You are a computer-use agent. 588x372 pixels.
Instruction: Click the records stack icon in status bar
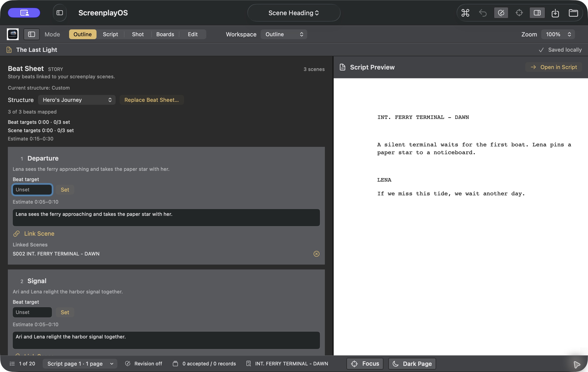[x=175, y=364]
